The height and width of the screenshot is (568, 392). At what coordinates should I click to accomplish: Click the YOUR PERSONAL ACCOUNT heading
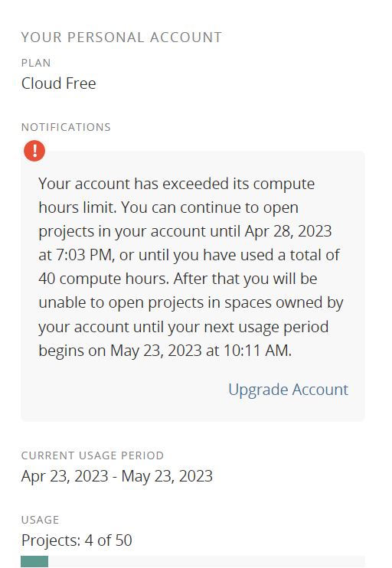point(122,38)
